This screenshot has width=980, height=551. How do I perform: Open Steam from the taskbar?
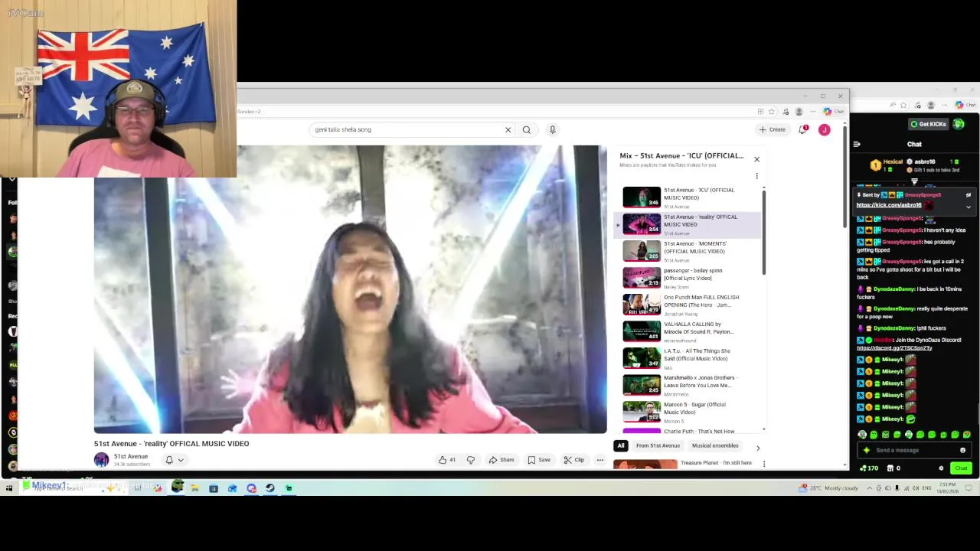270,488
